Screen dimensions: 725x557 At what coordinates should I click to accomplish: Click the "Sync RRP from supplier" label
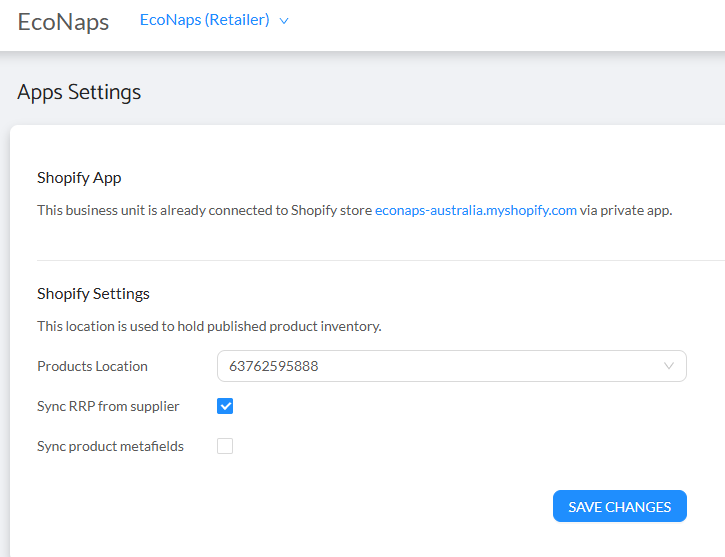(108, 406)
